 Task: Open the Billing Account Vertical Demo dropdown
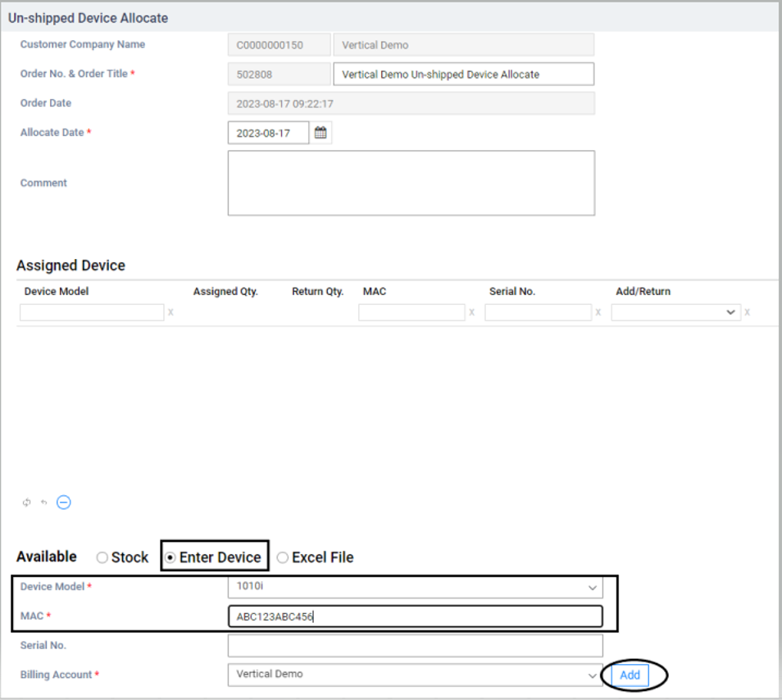415,675
